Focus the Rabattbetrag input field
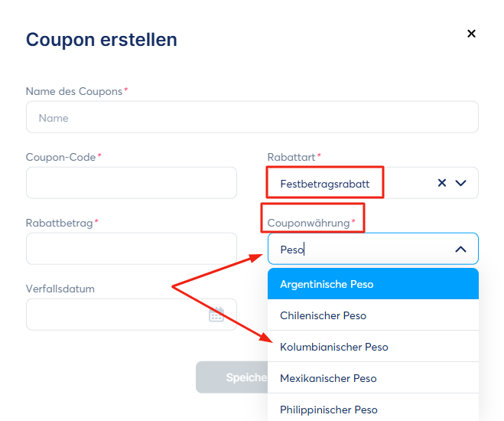504x421 pixels. 132,249
